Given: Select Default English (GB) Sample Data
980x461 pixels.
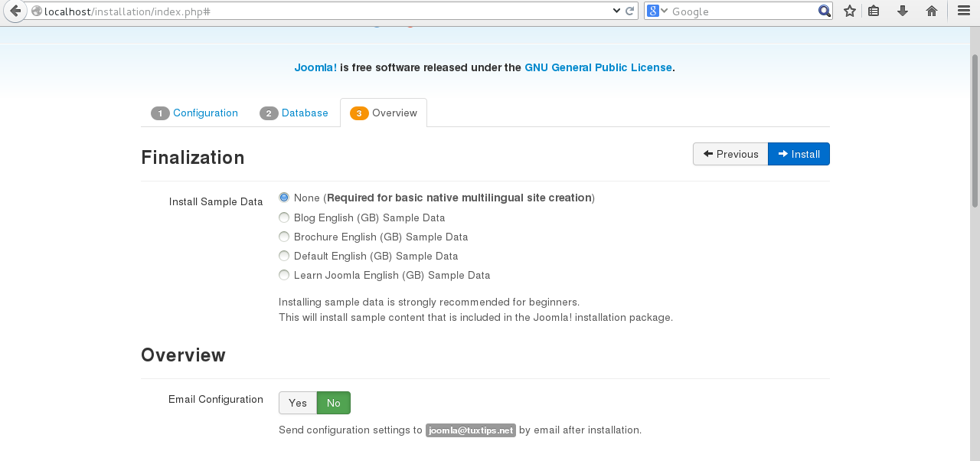Looking at the screenshot, I should (x=284, y=256).
